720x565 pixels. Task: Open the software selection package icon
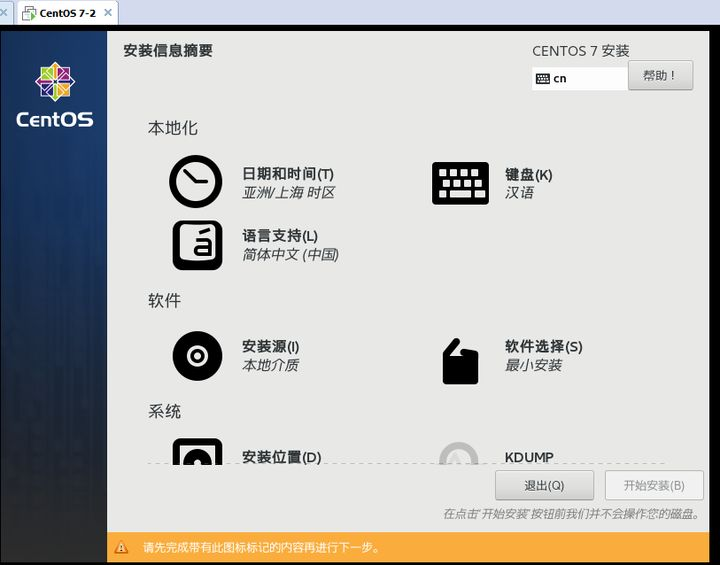460,361
